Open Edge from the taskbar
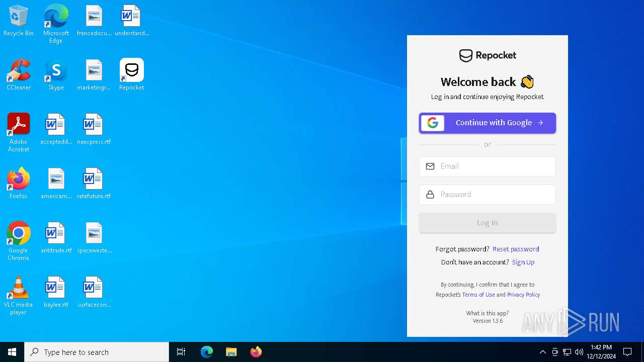 pos(207,352)
